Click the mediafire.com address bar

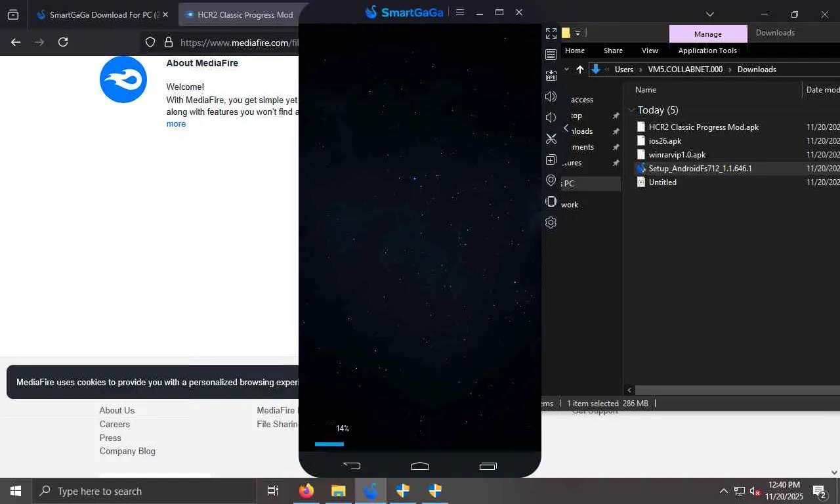(239, 43)
